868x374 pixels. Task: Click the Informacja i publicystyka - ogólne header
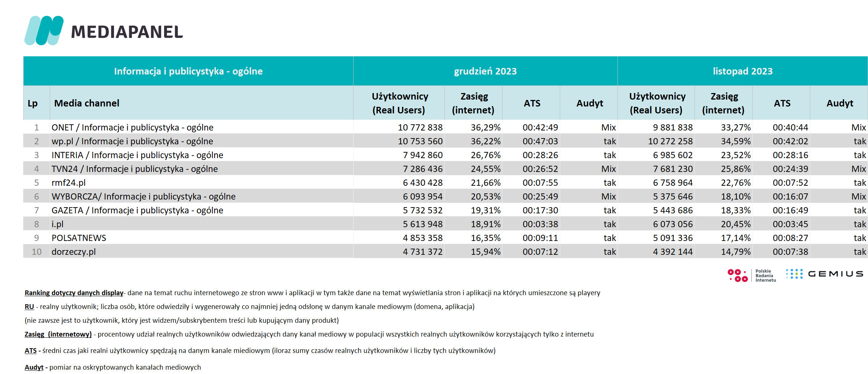click(188, 71)
